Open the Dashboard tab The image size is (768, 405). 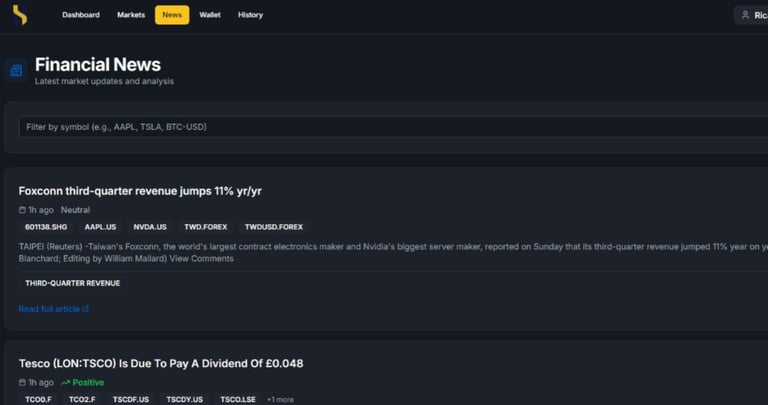(x=81, y=15)
